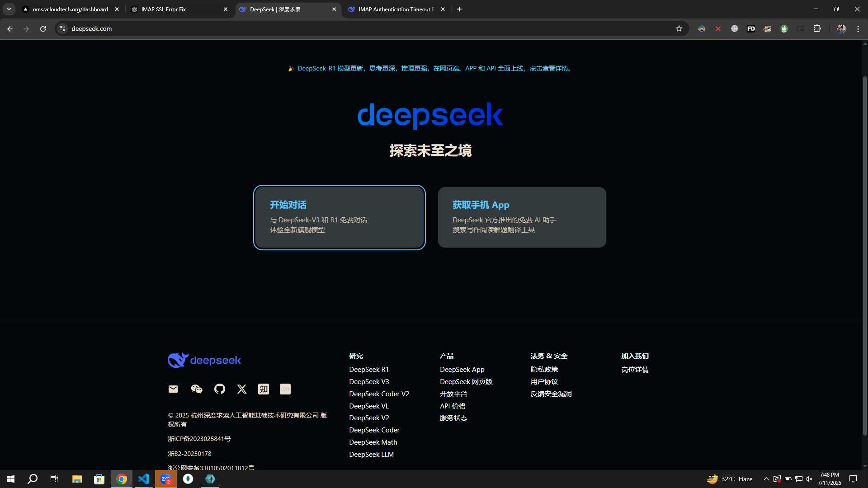The height and width of the screenshot is (488, 868).
Task: Open the Zhihu icon in footer
Action: [x=264, y=389]
